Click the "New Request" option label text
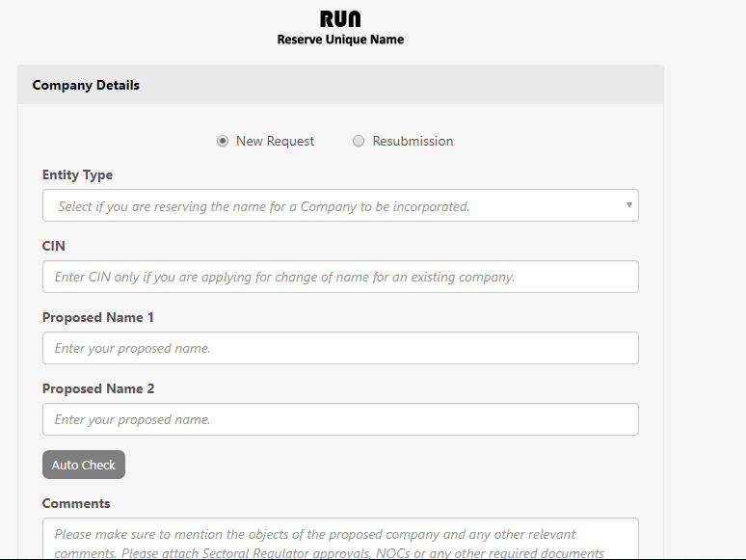Screen dimensions: 746x560 click(275, 141)
